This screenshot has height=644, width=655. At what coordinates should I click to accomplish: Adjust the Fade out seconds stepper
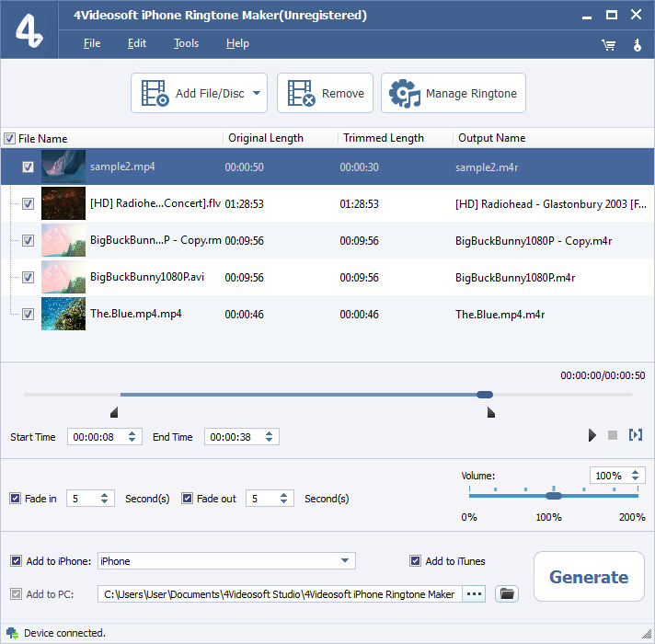click(283, 498)
